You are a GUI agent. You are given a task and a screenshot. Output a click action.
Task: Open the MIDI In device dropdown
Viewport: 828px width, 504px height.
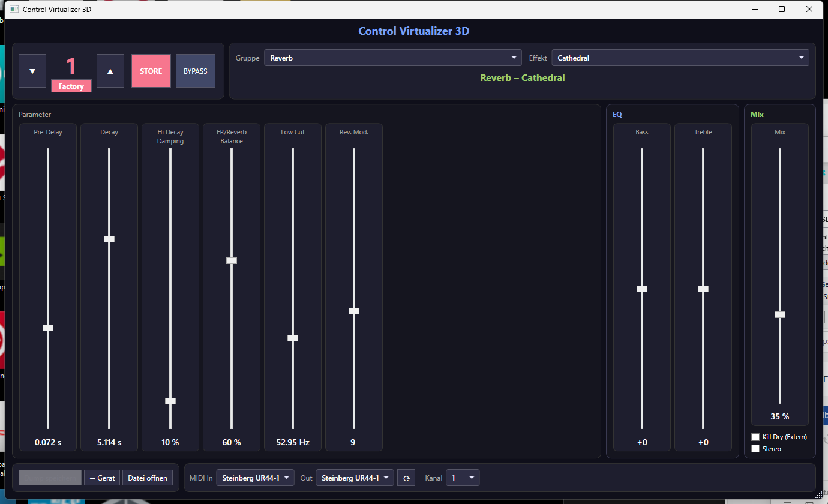(256, 478)
